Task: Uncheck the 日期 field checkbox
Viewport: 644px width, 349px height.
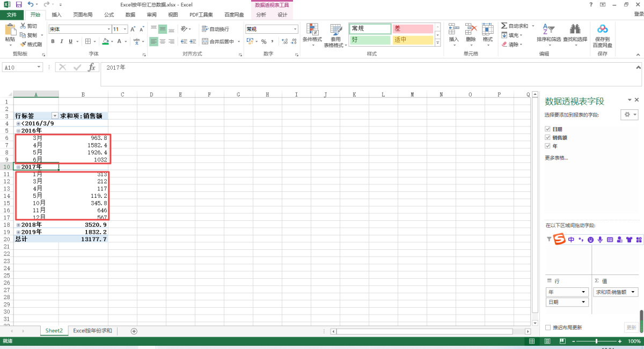Action: (547, 129)
